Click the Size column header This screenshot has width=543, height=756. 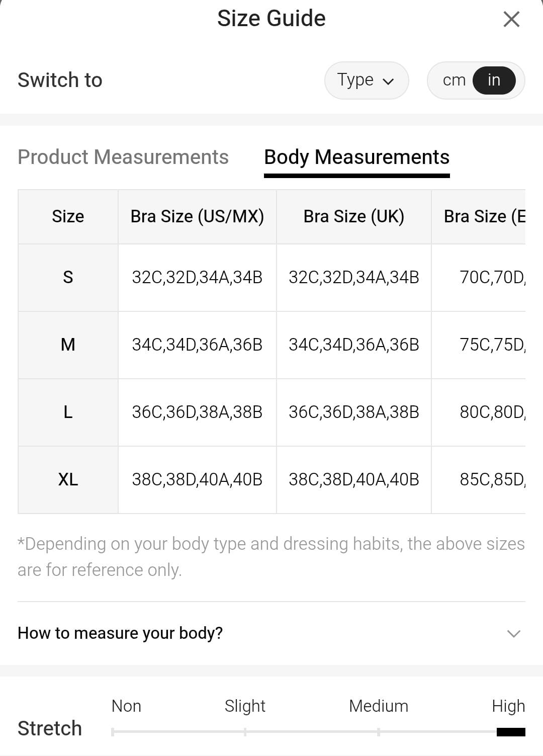68,216
